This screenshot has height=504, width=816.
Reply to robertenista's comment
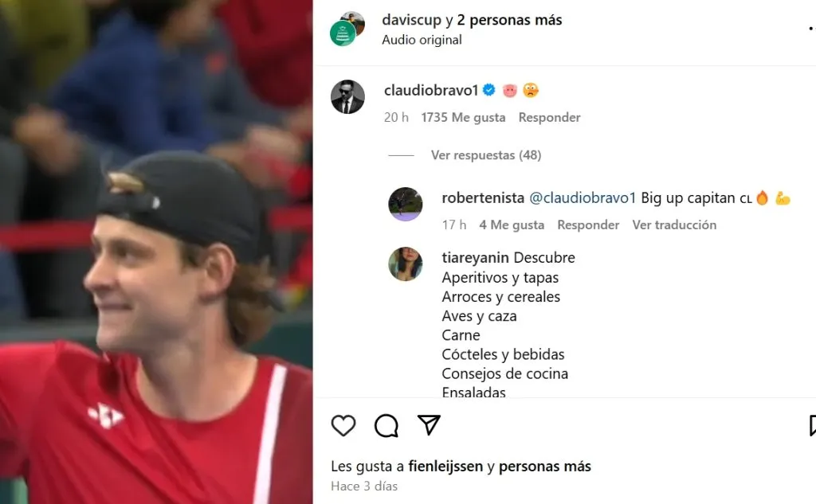(x=588, y=225)
